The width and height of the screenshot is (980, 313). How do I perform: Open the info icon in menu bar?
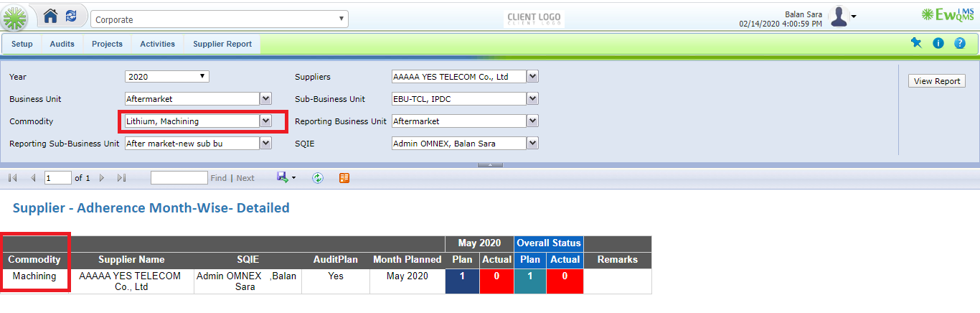(x=938, y=43)
